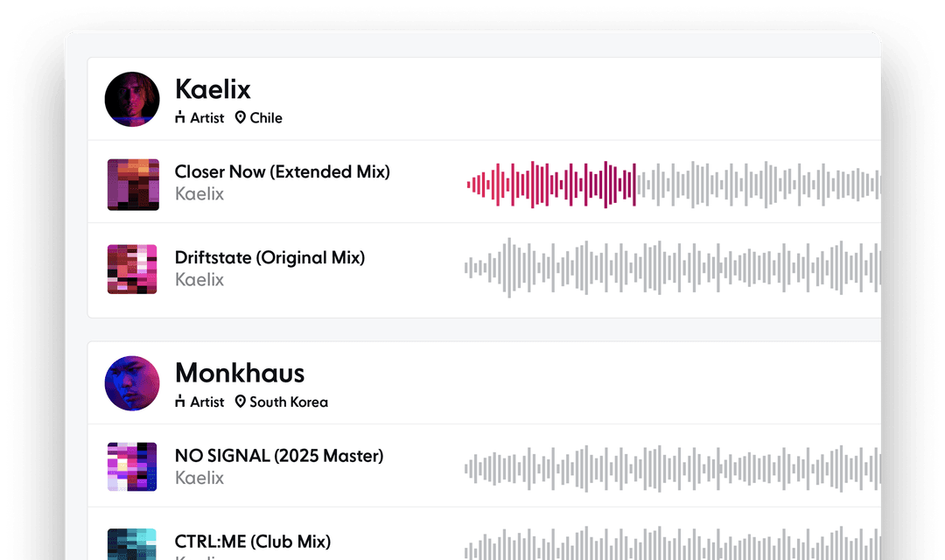The width and height of the screenshot is (945, 560).
Task: Click the Artist icon under Kaelix
Action: [x=180, y=118]
